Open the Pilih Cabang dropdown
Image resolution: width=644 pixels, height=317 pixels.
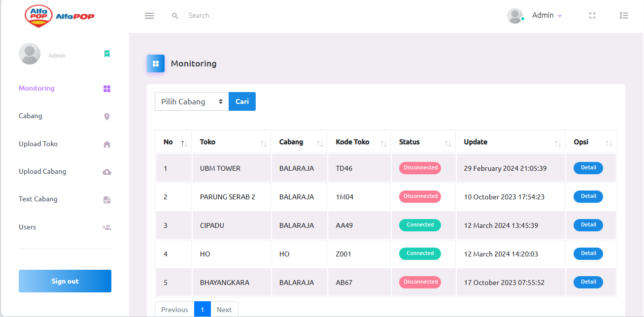[192, 102]
